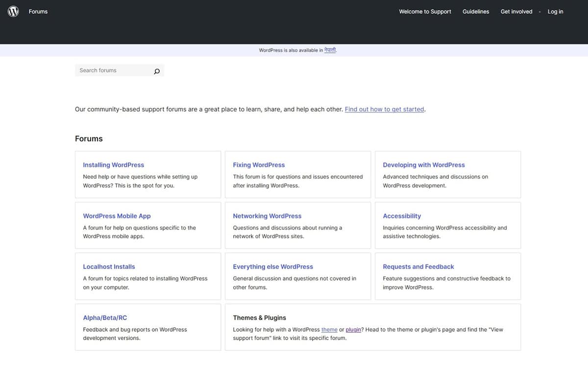Click text 'Feature suggestions and constructive feedback to'
Viewport: 588px width, 366px height.
tap(446, 279)
